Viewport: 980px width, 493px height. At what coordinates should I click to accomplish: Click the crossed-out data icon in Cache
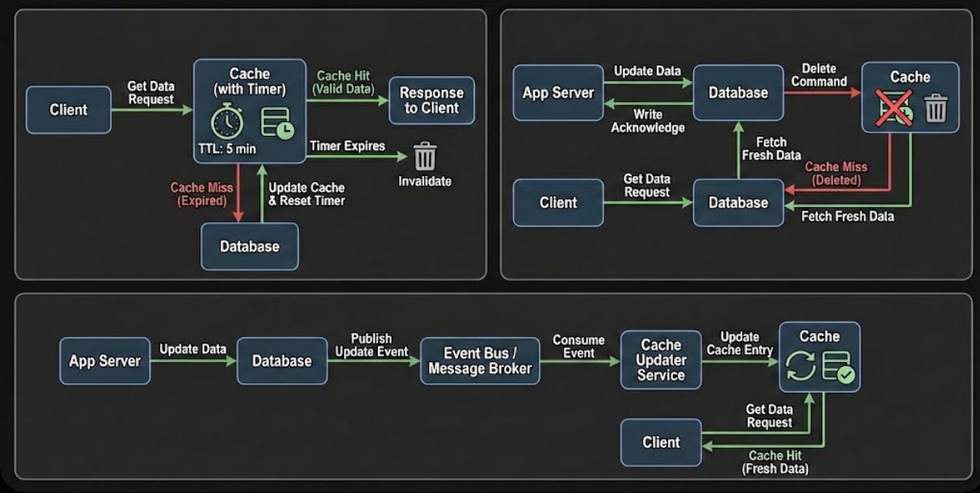(x=894, y=107)
